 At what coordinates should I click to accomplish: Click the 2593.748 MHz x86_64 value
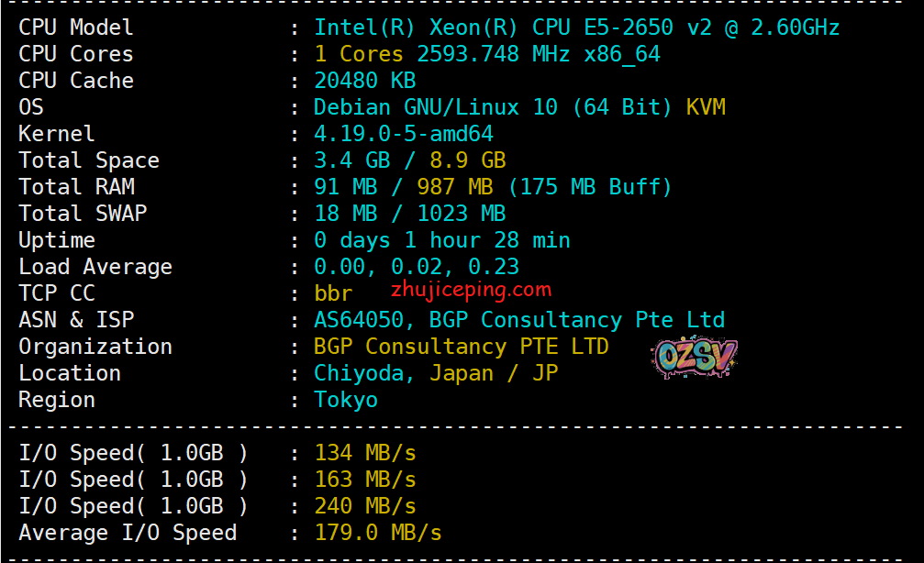tap(539, 54)
